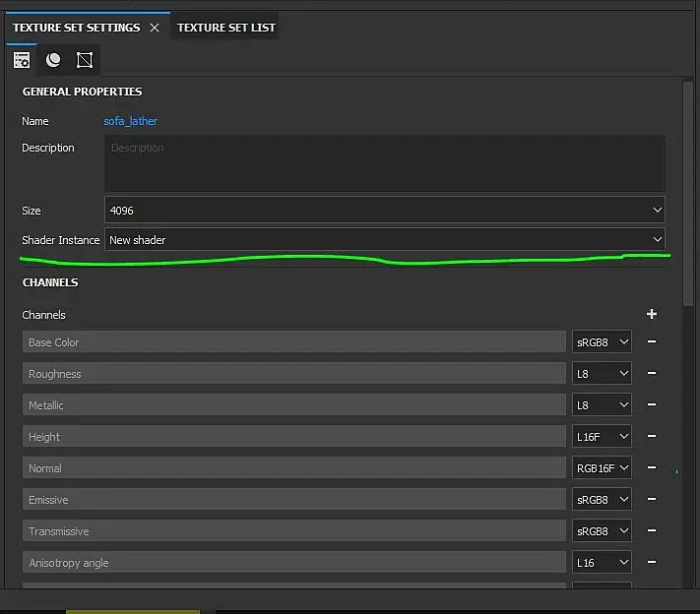The width and height of the screenshot is (700, 614).
Task: Close the Texture Set Settings tab
Action: 155,28
